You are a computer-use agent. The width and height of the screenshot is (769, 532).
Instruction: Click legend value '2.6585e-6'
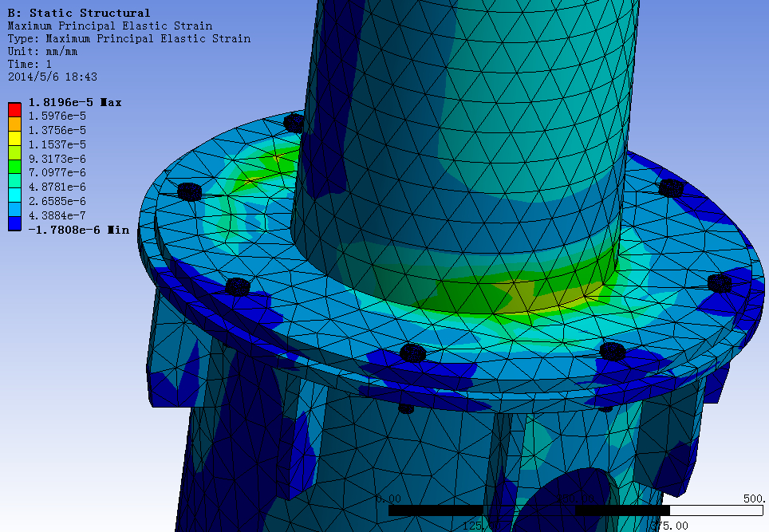point(57,201)
